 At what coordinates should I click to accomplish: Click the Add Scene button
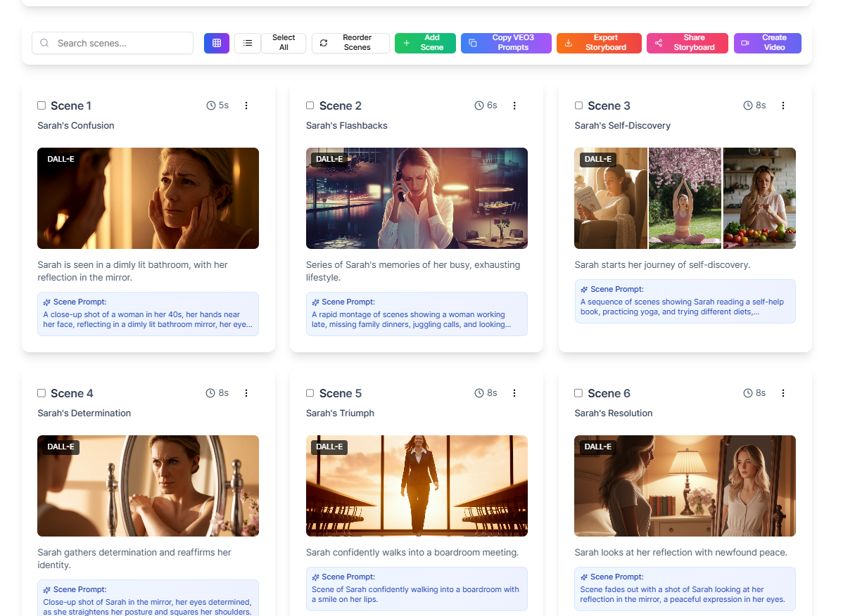pos(425,43)
